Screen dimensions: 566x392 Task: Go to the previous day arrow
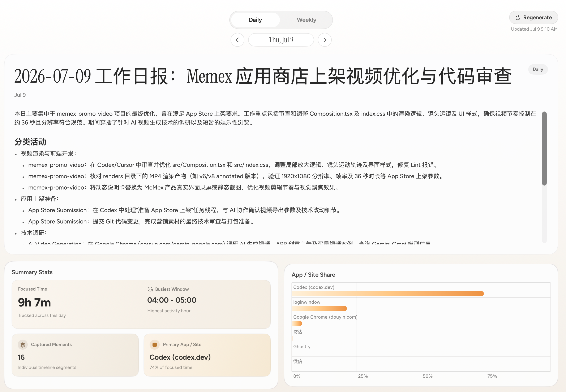point(237,40)
